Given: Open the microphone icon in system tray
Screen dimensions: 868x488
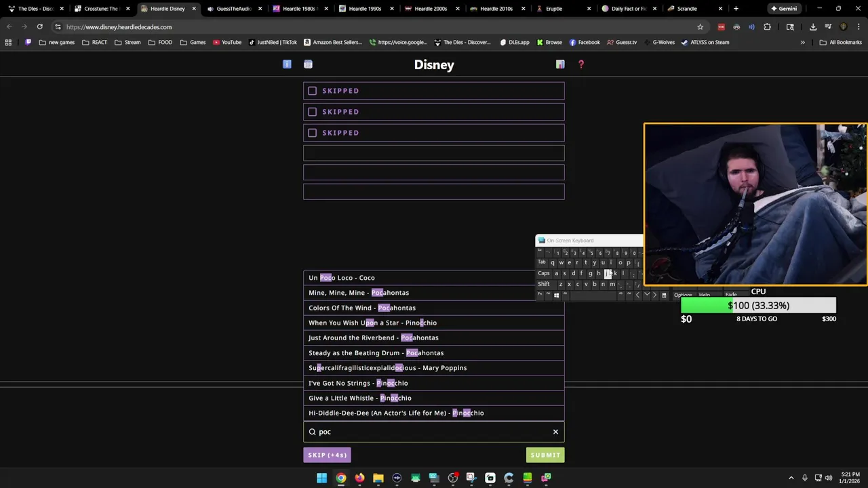Looking at the screenshot, I should click(x=805, y=478).
